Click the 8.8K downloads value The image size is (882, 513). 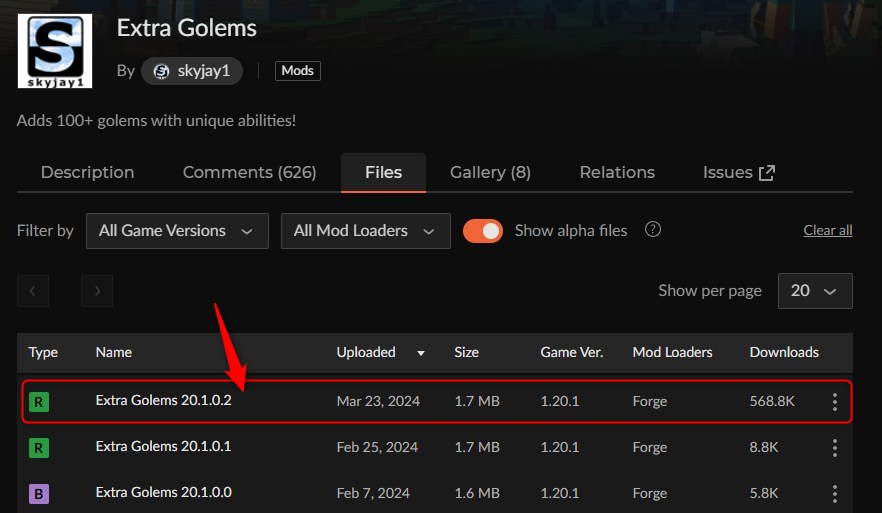[764, 447]
